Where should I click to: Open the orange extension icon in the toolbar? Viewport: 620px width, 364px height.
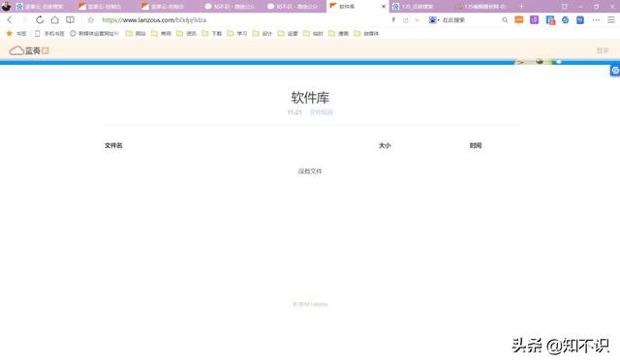pos(519,19)
